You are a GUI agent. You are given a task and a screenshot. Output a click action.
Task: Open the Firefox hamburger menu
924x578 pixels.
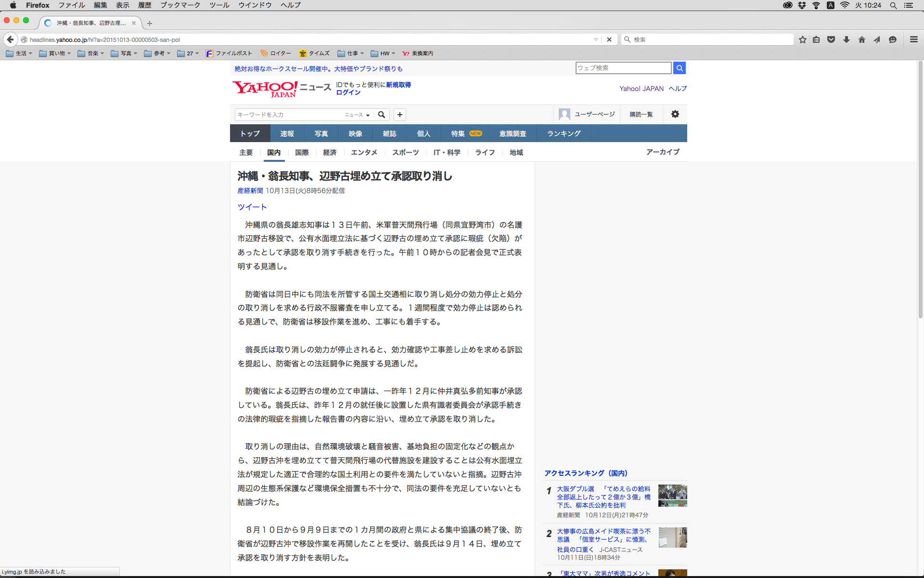(914, 39)
